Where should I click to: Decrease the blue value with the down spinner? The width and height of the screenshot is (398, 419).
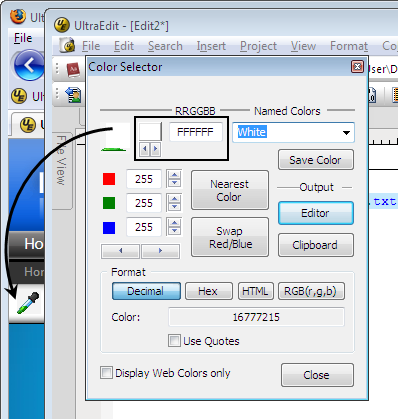(175, 231)
